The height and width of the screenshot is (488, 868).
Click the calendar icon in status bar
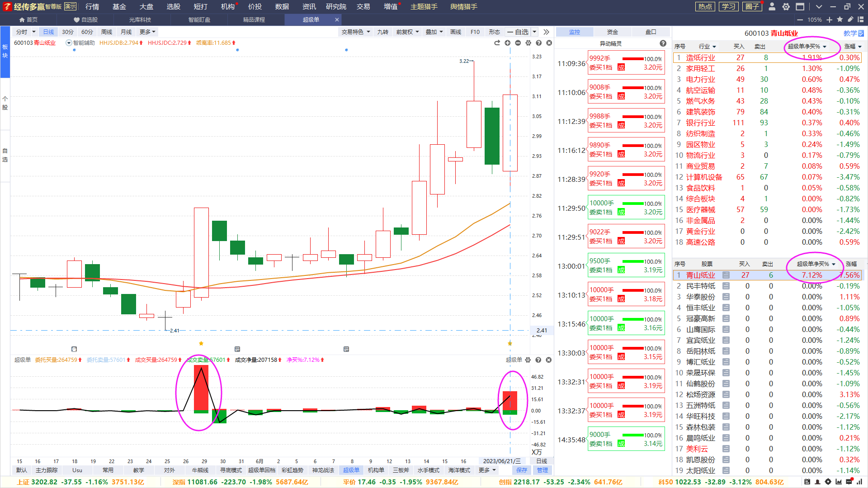(x=807, y=482)
